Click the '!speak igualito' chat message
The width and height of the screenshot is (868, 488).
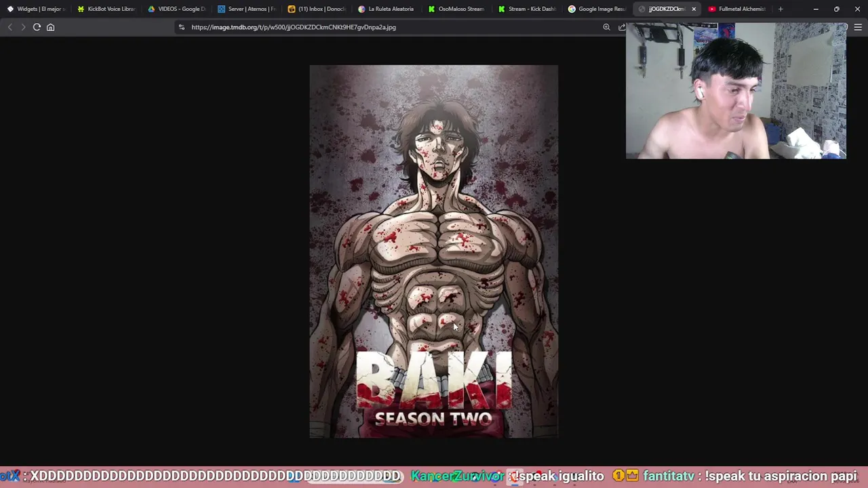tap(557, 476)
